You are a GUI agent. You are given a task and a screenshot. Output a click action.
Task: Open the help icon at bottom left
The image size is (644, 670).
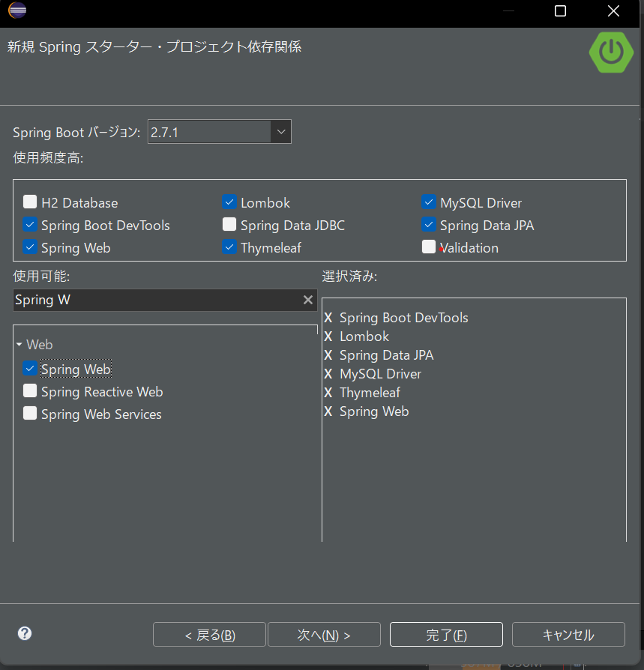[x=24, y=633]
